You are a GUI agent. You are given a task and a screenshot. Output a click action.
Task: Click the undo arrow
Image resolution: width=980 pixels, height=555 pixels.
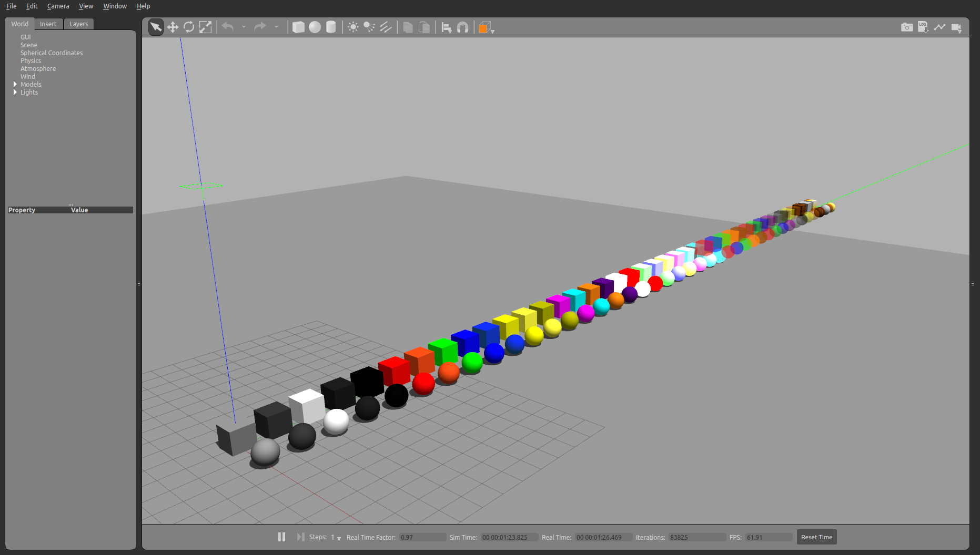click(228, 27)
